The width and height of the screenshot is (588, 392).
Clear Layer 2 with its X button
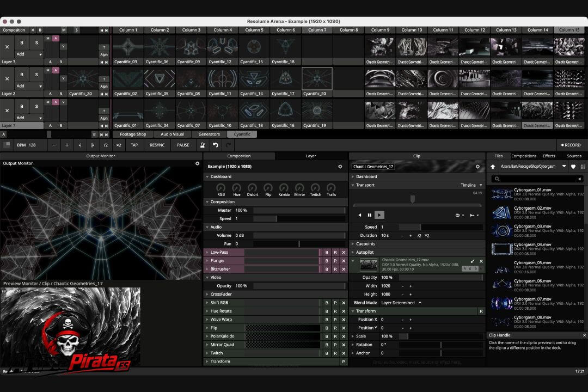7,79
